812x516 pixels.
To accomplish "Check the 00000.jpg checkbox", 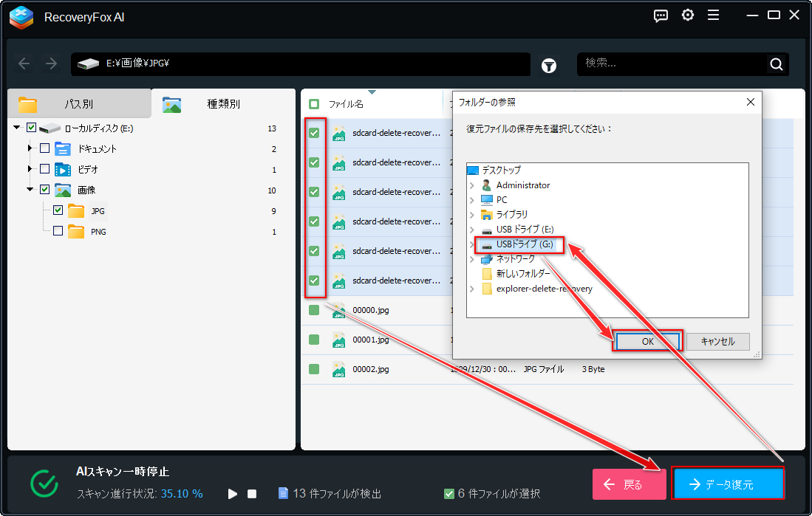I will (314, 310).
